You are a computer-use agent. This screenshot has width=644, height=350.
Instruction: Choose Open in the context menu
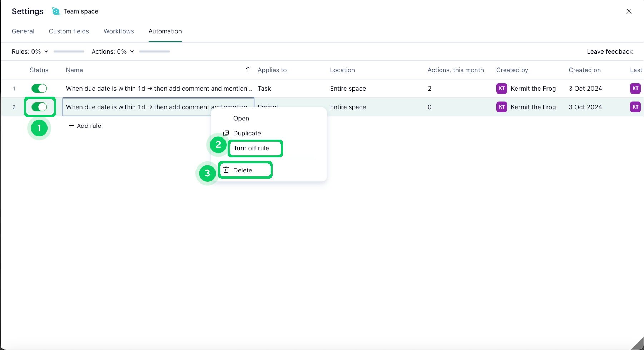pos(241,119)
